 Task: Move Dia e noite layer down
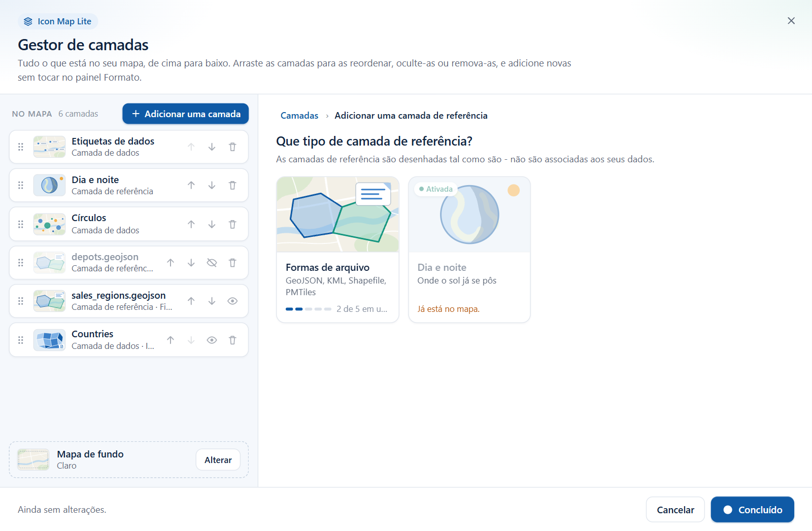point(212,186)
